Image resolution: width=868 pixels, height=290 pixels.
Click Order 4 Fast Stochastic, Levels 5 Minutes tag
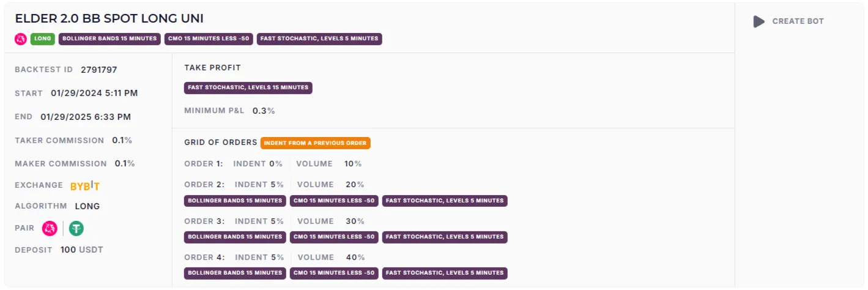coord(445,273)
